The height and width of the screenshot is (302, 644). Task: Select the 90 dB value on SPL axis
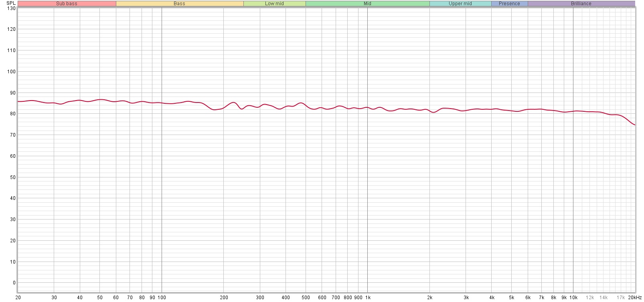pyautogui.click(x=13, y=93)
